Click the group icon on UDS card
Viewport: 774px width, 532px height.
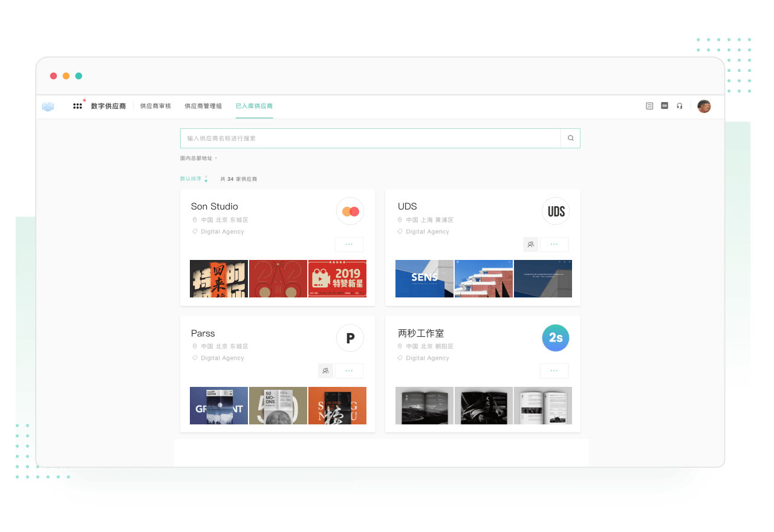pyautogui.click(x=530, y=244)
